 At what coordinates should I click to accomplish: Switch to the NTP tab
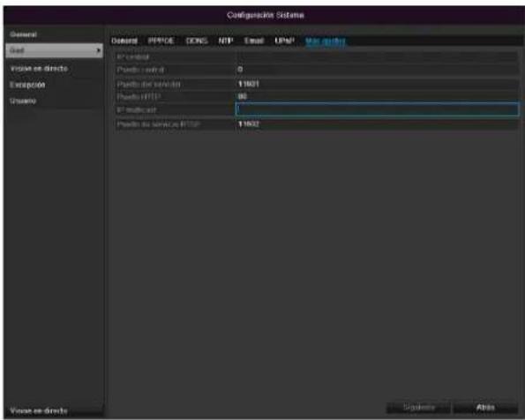(x=226, y=41)
